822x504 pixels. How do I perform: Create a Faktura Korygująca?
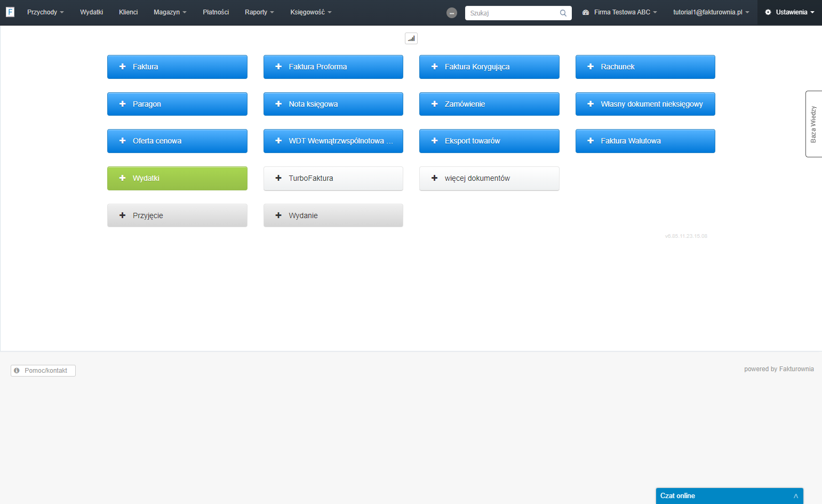coord(489,67)
